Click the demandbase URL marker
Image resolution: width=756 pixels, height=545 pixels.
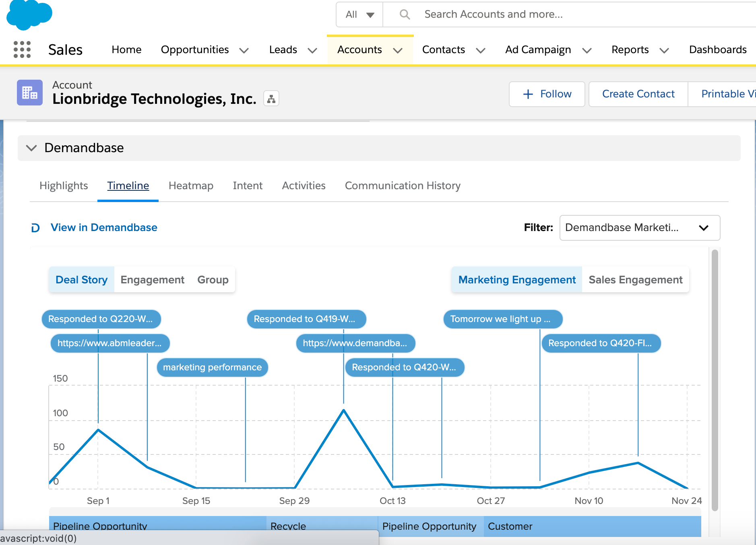(x=355, y=343)
